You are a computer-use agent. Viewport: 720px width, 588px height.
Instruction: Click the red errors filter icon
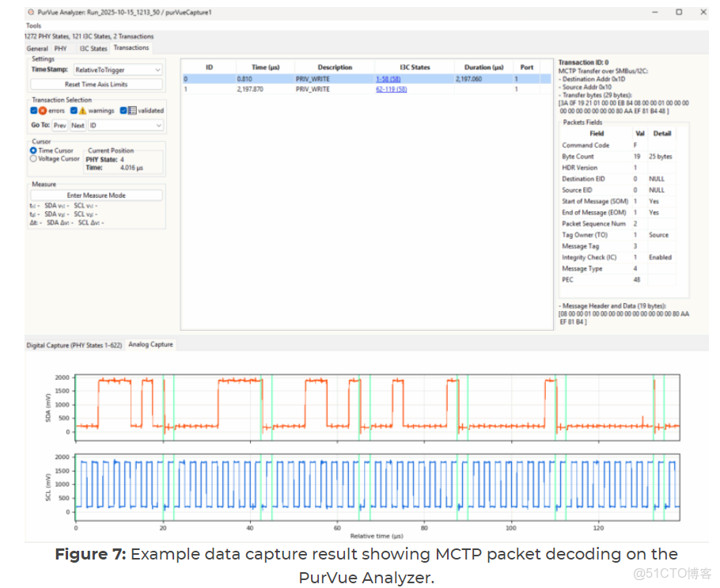(x=43, y=110)
